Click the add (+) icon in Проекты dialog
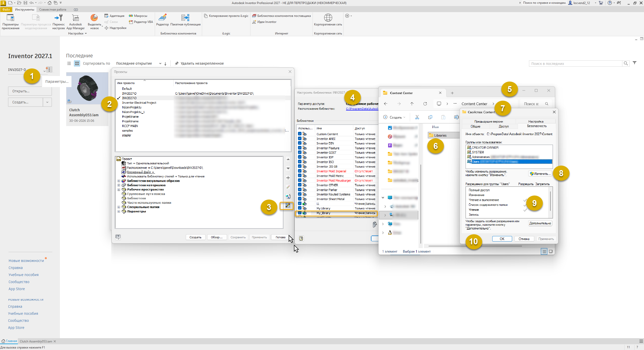644x350 pixels. coord(288,178)
